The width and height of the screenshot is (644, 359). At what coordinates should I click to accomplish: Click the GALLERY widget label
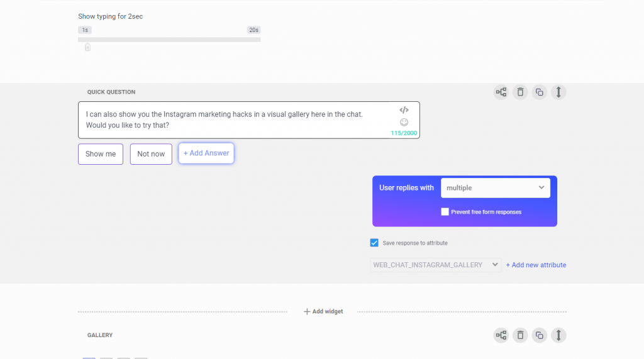coord(100,335)
